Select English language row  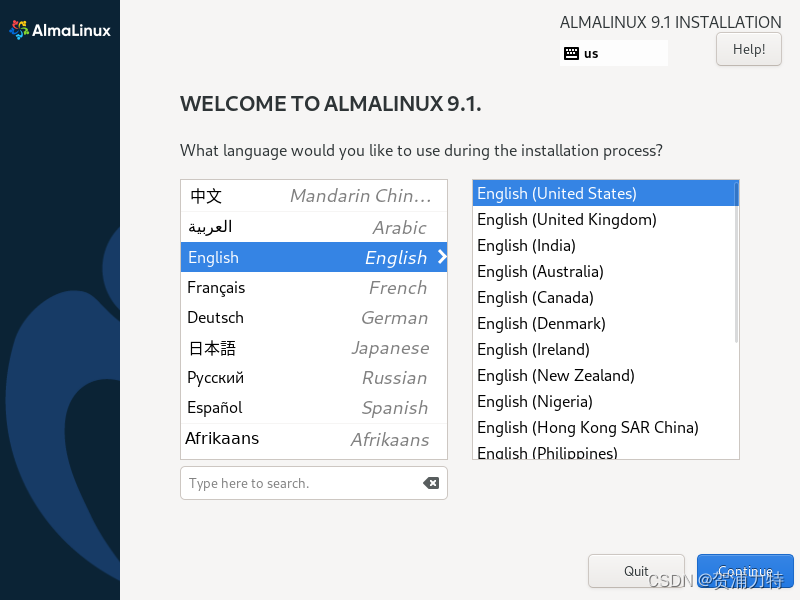(x=314, y=257)
